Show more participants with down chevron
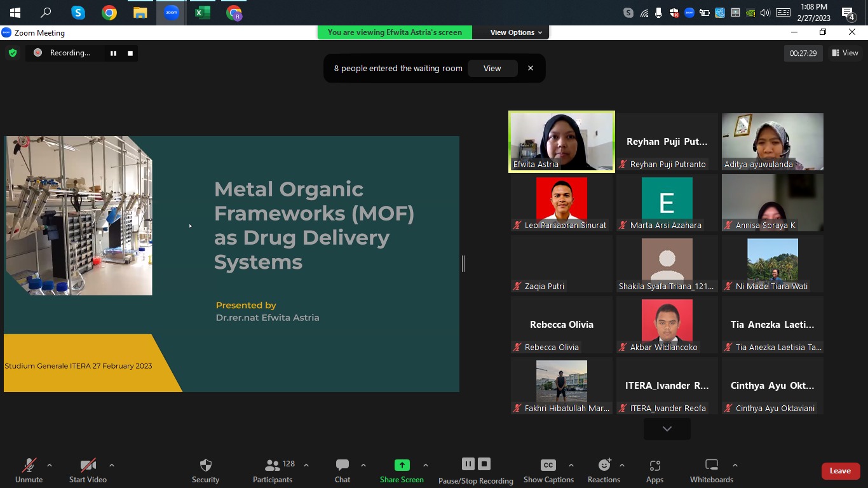Image resolution: width=868 pixels, height=488 pixels. [667, 429]
